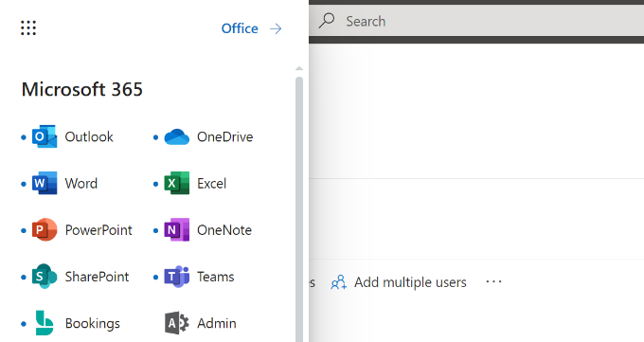
Task: Close the app launcher waffle menu
Action: point(28,28)
